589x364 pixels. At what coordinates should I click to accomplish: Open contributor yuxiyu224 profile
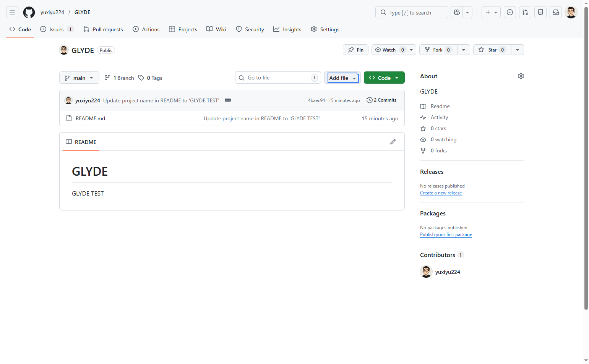pyautogui.click(x=448, y=272)
